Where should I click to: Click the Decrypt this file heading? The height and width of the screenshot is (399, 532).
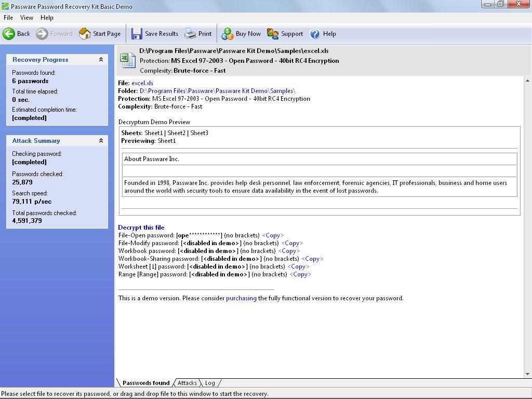[141, 228]
